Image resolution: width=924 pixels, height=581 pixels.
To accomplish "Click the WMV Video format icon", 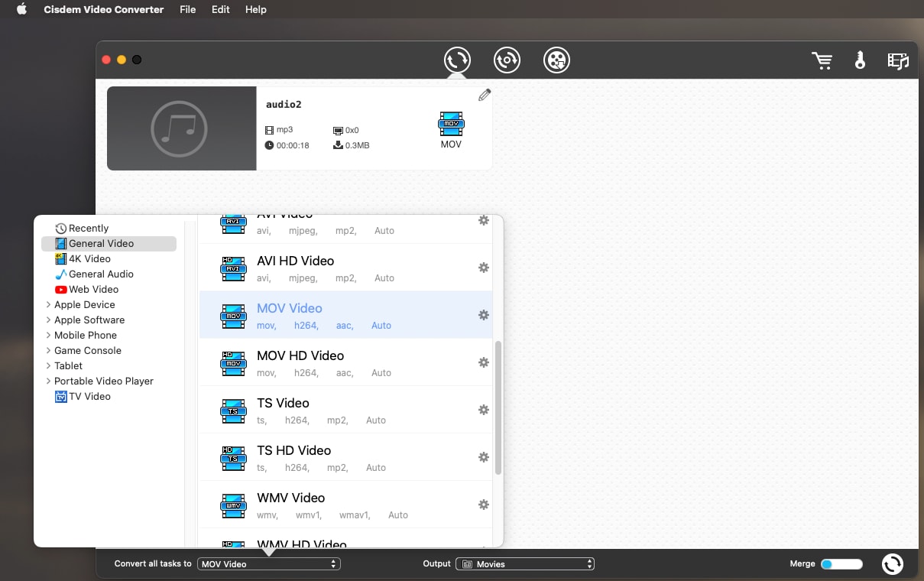I will [233, 505].
